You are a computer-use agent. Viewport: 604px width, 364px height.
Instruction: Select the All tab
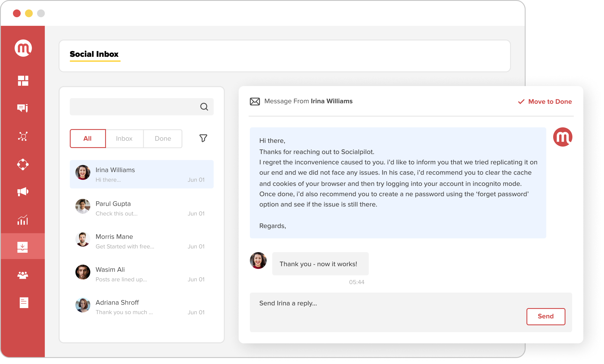point(88,139)
